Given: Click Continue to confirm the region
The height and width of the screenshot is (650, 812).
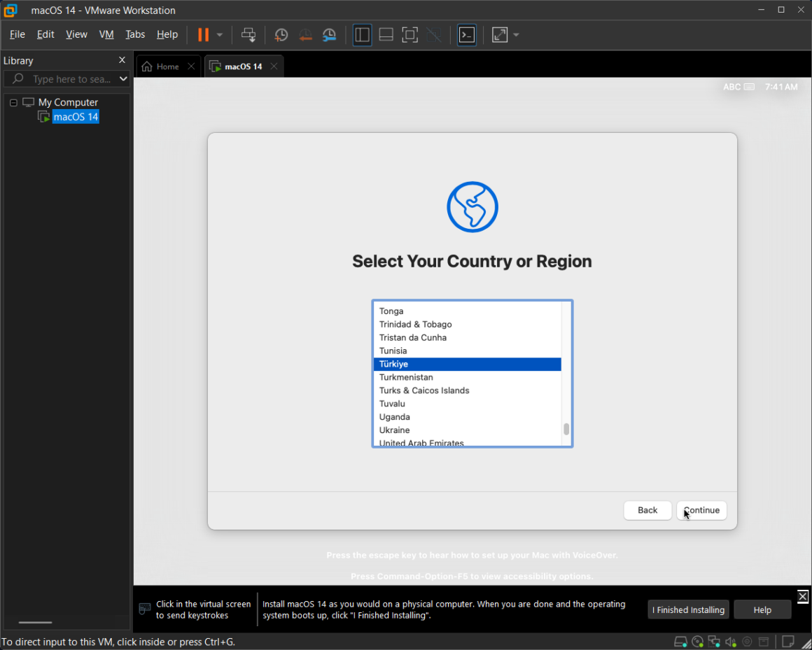Looking at the screenshot, I should point(701,510).
